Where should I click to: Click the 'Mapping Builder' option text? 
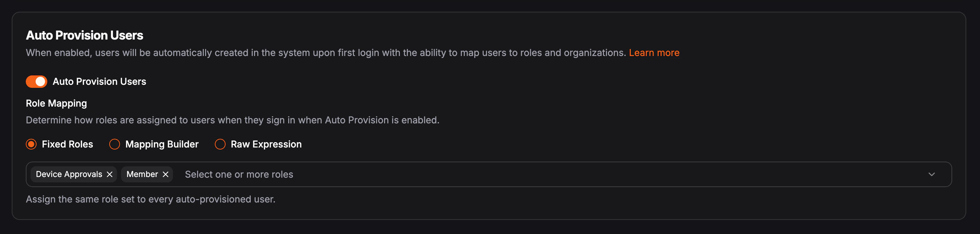coord(162,144)
